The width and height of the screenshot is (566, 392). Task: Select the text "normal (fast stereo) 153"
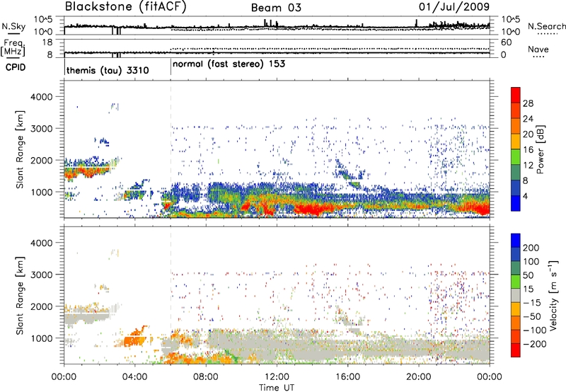(229, 64)
